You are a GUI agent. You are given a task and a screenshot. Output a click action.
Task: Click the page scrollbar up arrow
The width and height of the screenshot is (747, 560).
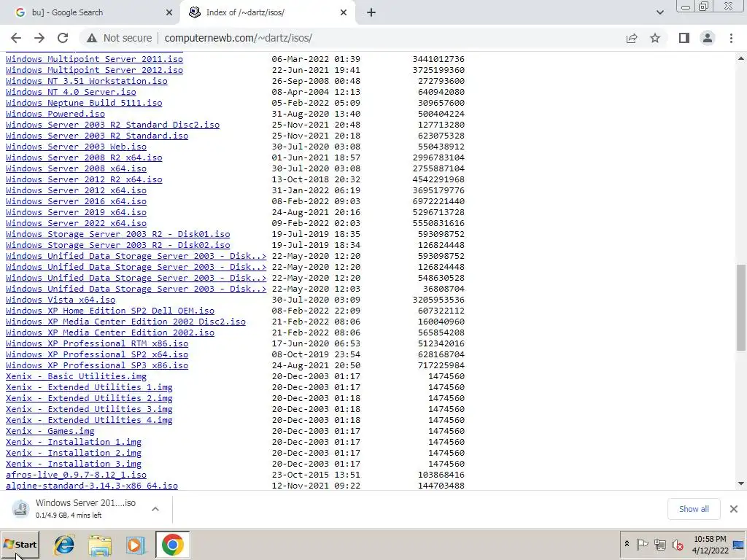coord(741,58)
